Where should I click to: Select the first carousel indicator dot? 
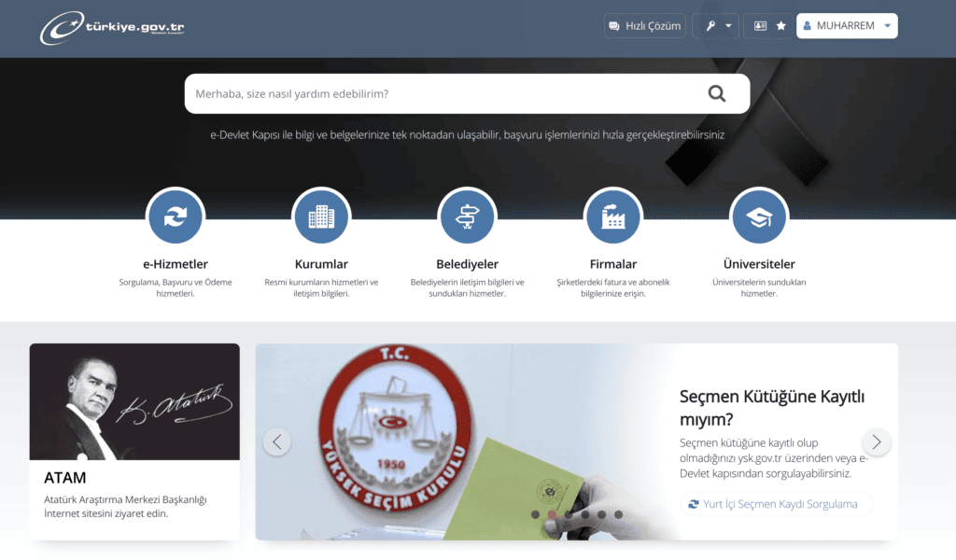(x=535, y=514)
